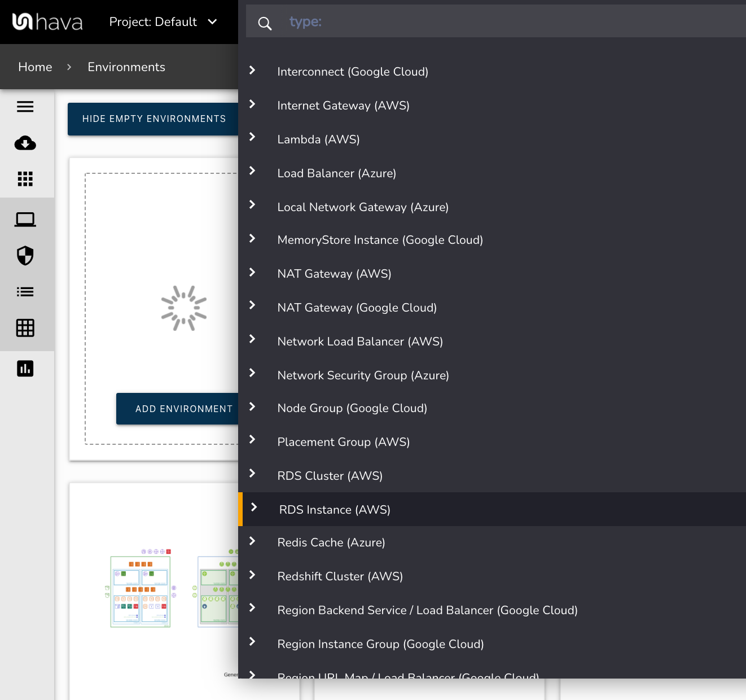This screenshot has width=746, height=700.
Task: Click the cloud download sidebar icon
Action: pos(25,143)
